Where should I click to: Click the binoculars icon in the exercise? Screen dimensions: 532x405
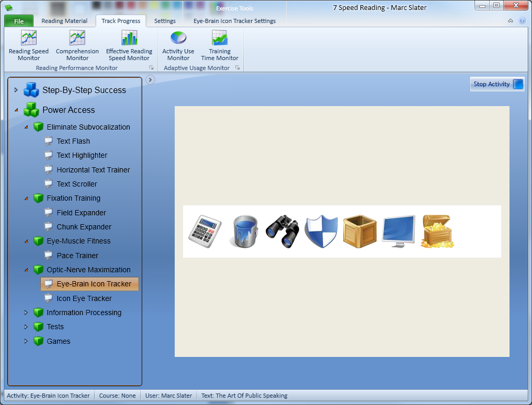[x=282, y=232]
